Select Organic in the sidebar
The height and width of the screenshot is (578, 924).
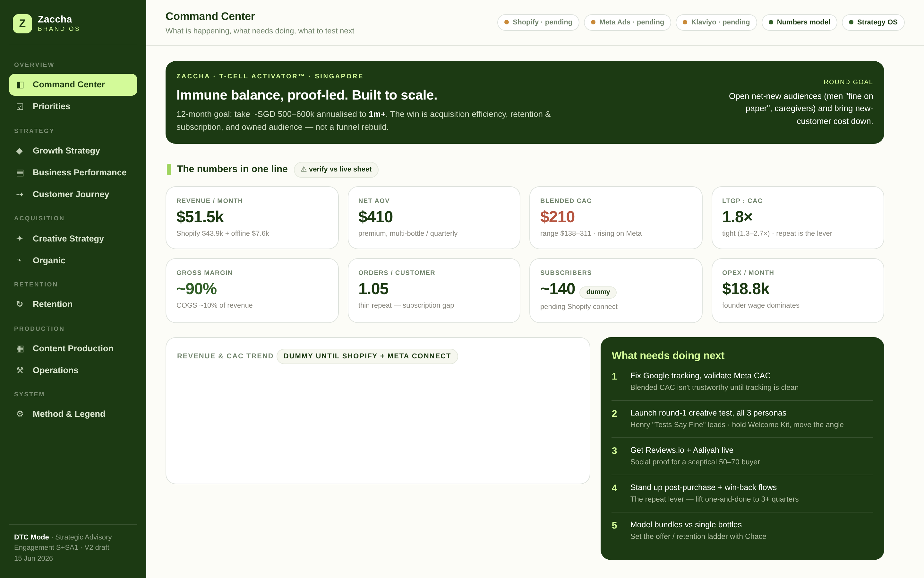pos(73,260)
